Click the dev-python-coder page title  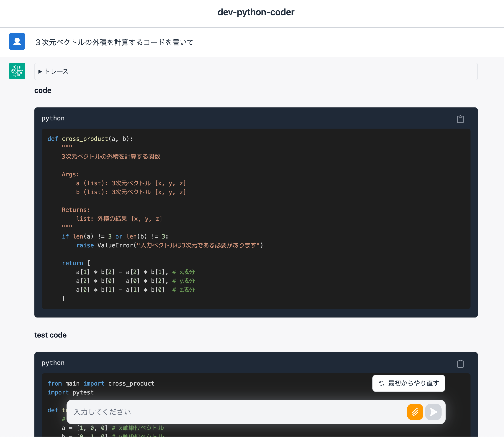pos(256,12)
